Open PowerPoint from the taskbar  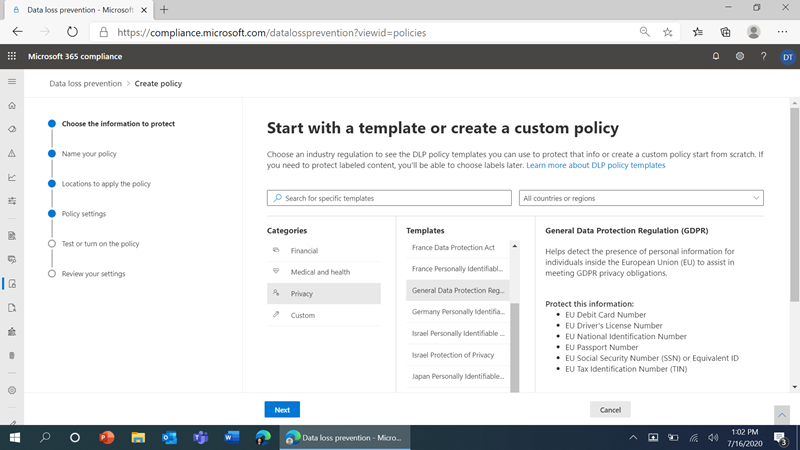click(106, 437)
